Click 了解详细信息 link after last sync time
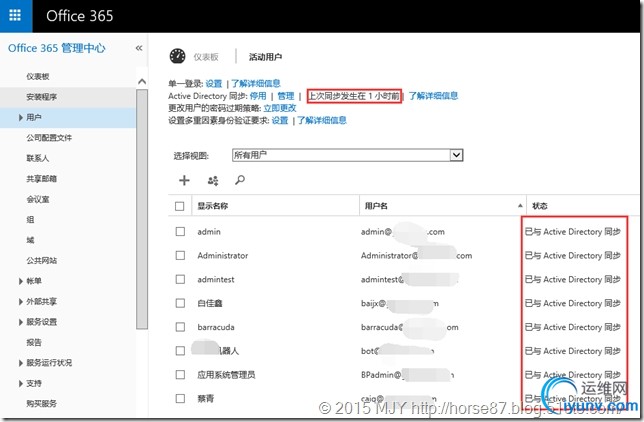This screenshot has width=644, height=422. click(x=433, y=96)
